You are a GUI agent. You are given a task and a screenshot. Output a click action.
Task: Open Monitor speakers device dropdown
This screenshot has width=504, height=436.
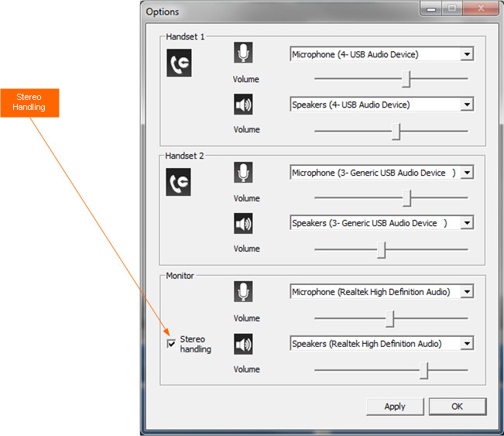[x=382, y=343]
